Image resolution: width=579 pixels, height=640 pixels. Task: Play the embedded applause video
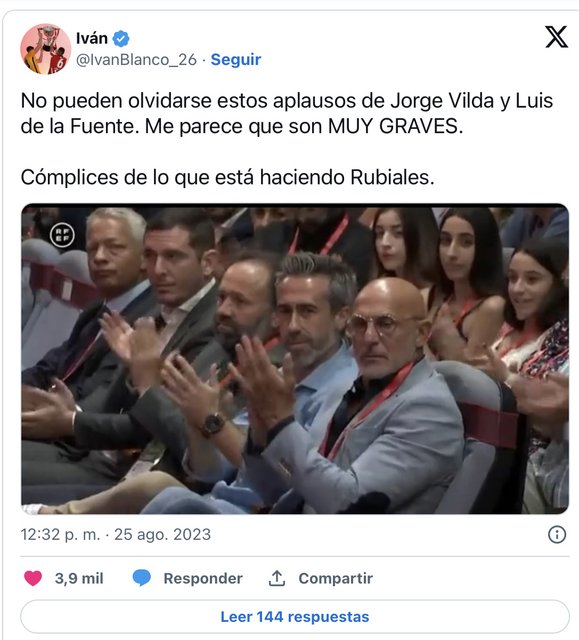pos(295,358)
